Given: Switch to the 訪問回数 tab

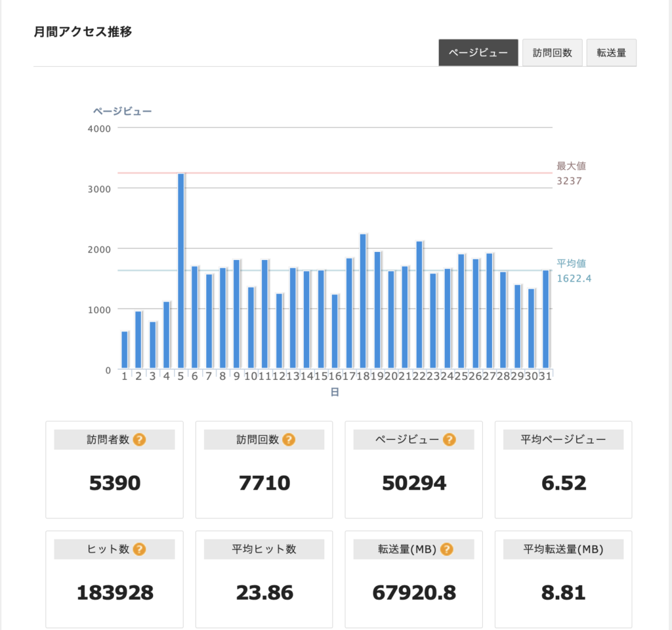Looking at the screenshot, I should click(552, 53).
